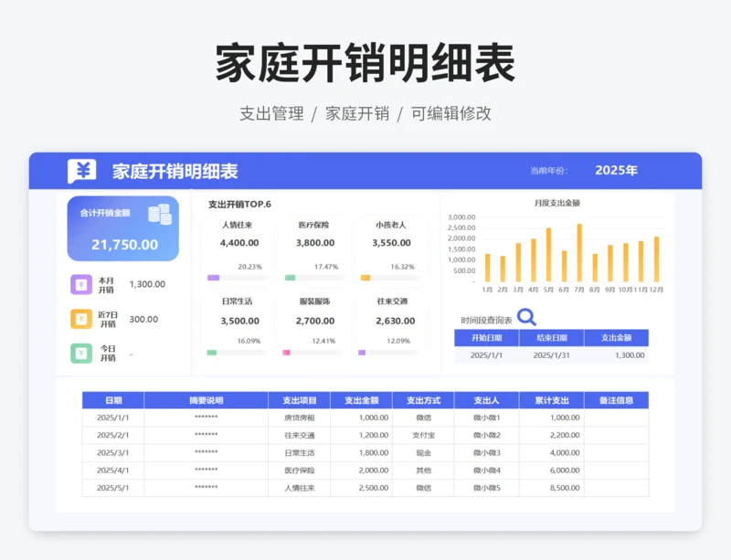Click the 人情往来 progress bar
Viewport: 731px width, 560px height.
coord(238,278)
